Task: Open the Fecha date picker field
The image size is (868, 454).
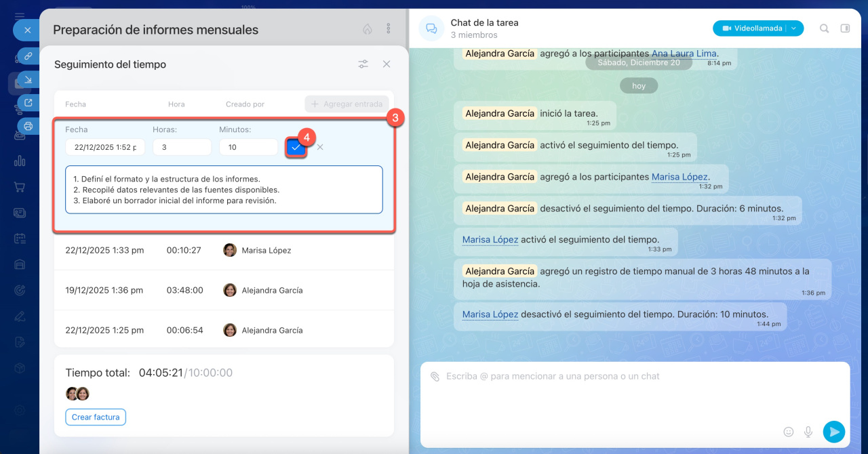Action: 105,147
